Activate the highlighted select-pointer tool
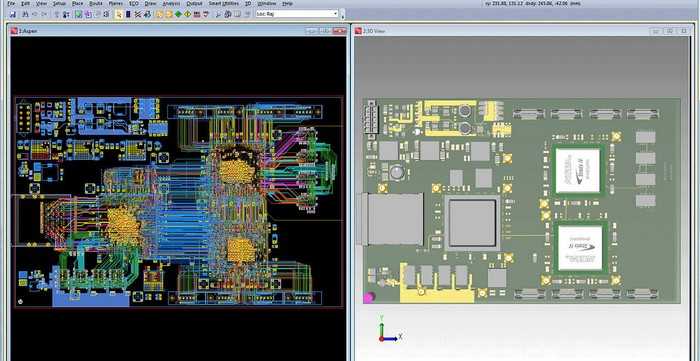700x361 pixels. [119, 14]
